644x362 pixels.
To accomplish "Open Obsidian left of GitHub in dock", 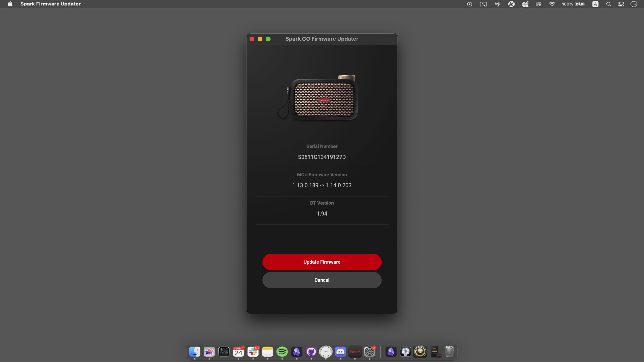I will 297,352.
